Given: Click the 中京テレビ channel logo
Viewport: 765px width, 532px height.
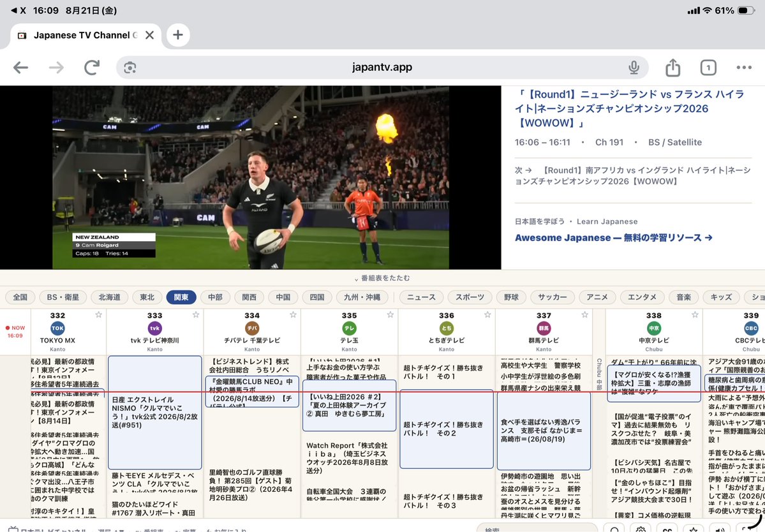Looking at the screenshot, I should [x=654, y=328].
